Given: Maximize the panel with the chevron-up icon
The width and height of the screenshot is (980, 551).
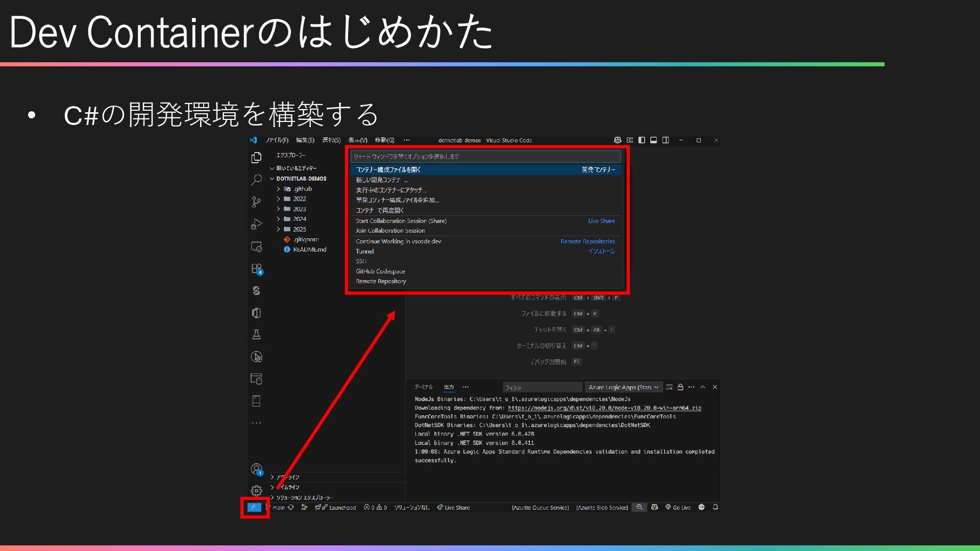Looking at the screenshot, I should coord(703,387).
